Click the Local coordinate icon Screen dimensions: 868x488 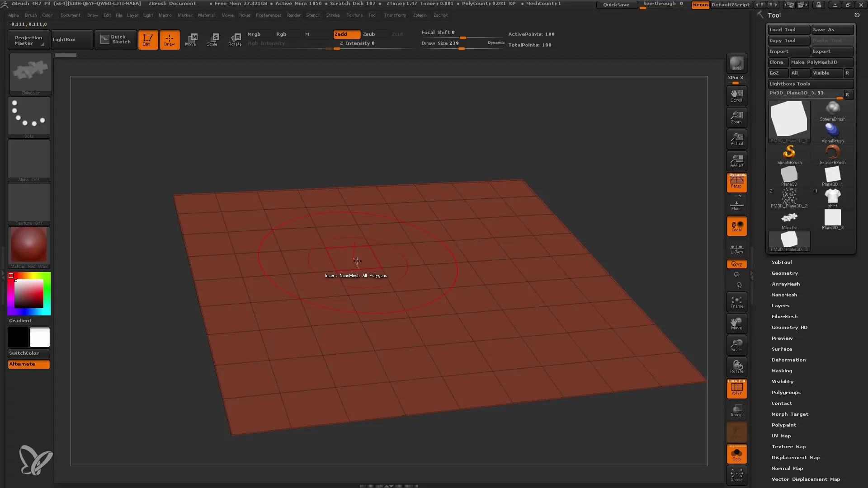[737, 226]
